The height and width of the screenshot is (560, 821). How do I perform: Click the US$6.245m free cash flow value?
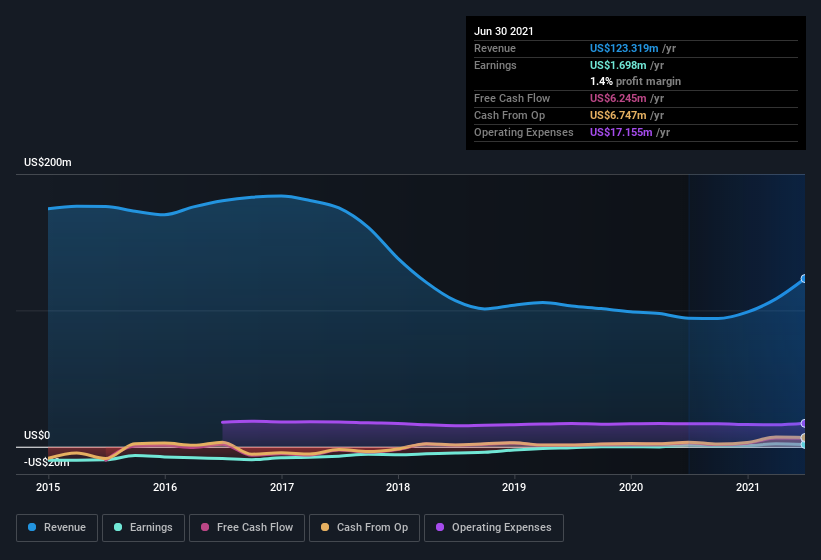(x=618, y=98)
